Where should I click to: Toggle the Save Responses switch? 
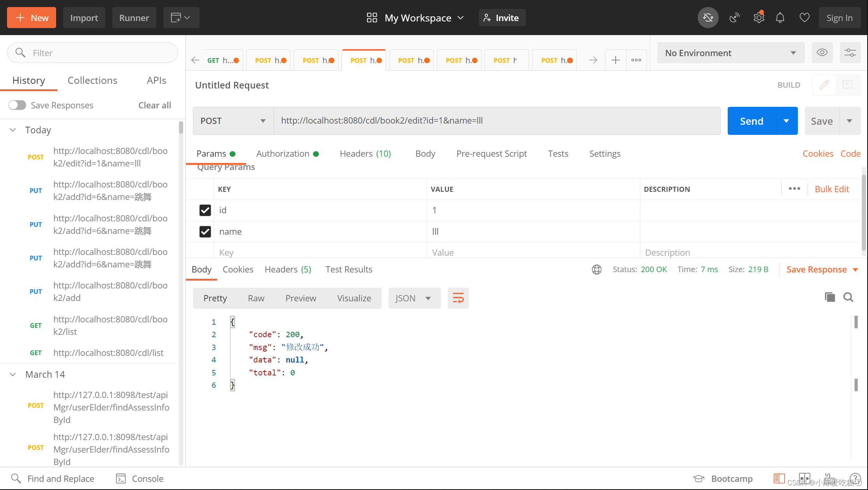click(18, 105)
